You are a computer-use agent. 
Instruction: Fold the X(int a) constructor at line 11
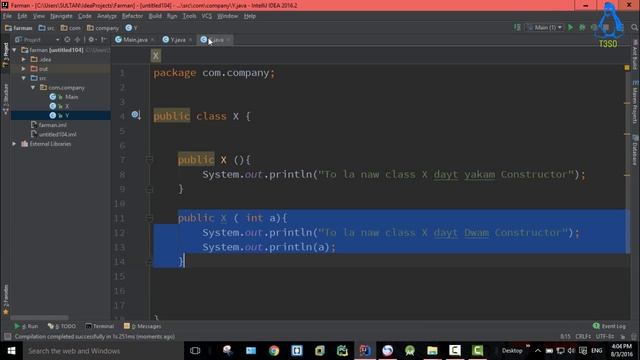149,218
